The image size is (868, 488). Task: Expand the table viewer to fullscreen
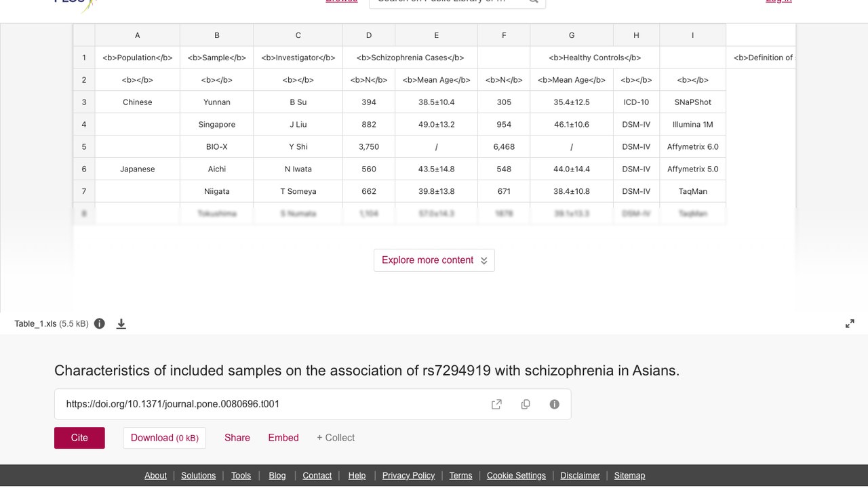pyautogui.click(x=850, y=323)
